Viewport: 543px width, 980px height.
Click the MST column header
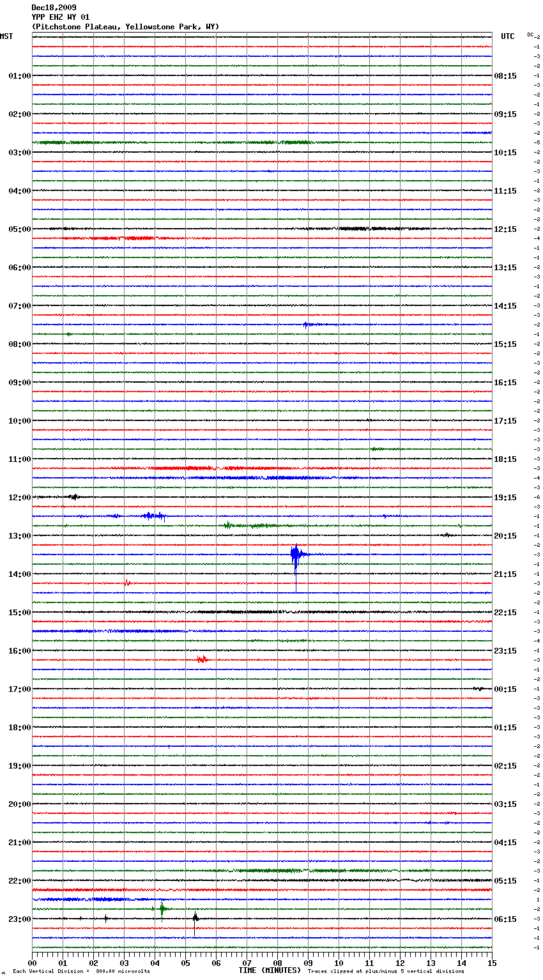(6, 36)
